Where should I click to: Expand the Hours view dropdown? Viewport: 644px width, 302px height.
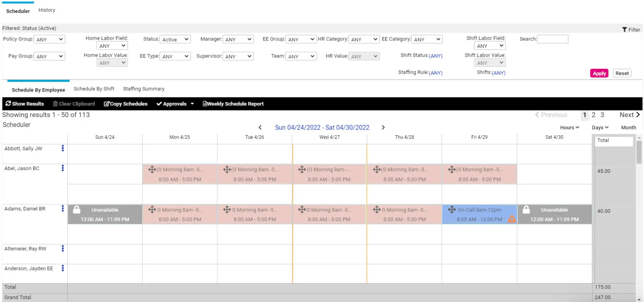click(x=569, y=128)
